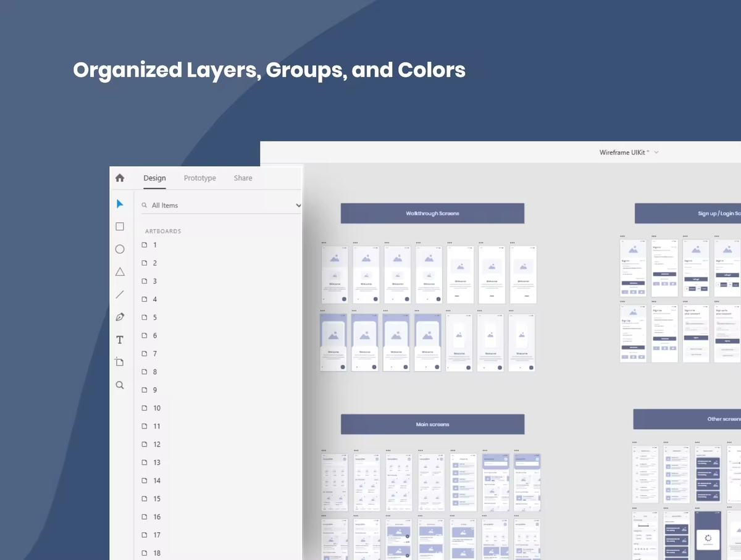Select artboard 7 in the layers list
Screen dimensions: 741x560
click(x=155, y=354)
